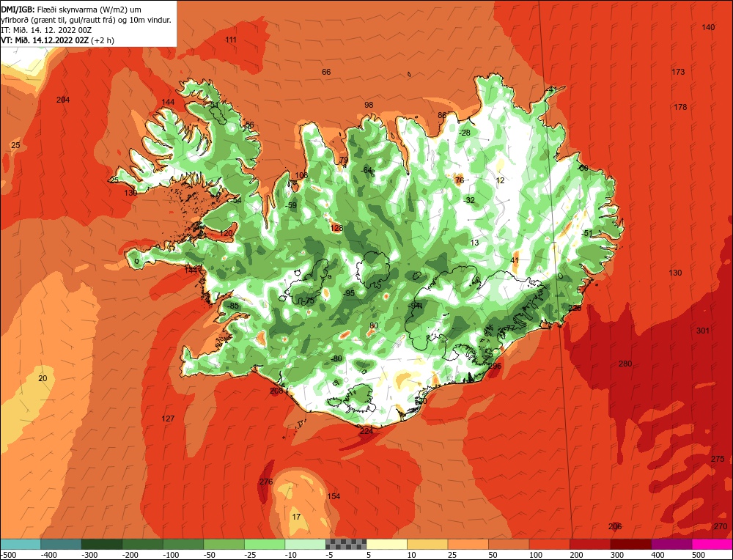Viewport: 733px width, 560px height.
Task: Click the map value 206
Action: [x=615, y=527]
